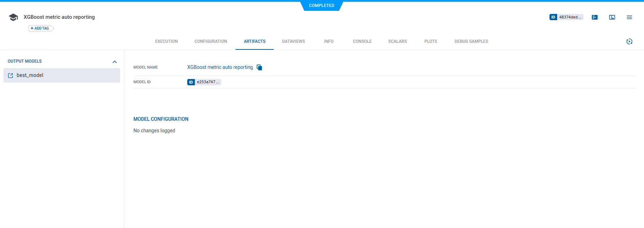Collapse the Output Models section
Viewport: 644px width, 228px height.
[115, 62]
